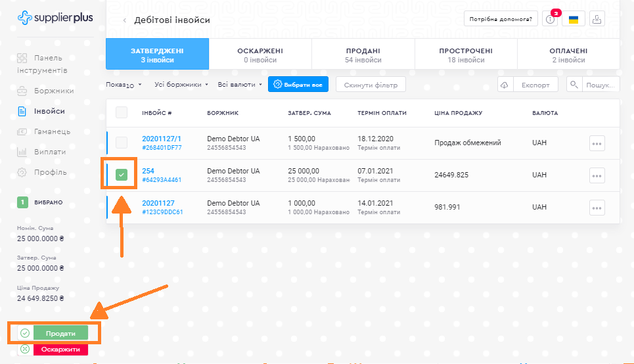
Task: Open three-dot menu for invoice 254
Action: point(597,175)
